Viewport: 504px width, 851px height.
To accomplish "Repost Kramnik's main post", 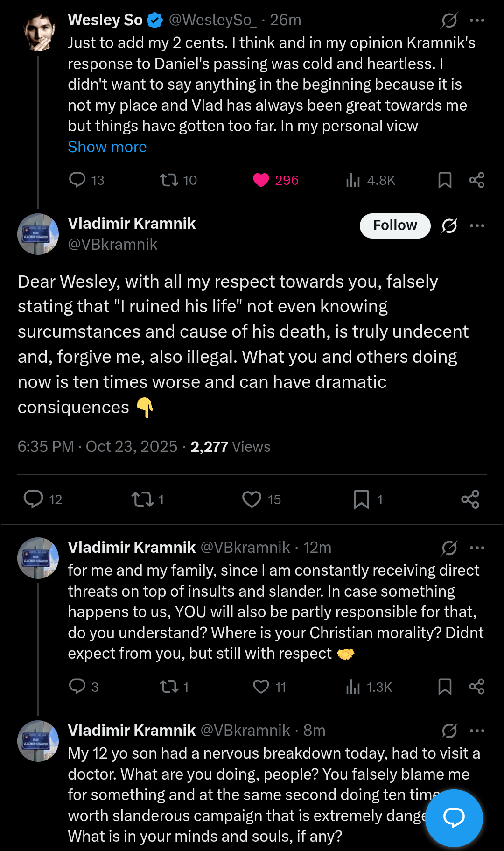I will click(142, 499).
